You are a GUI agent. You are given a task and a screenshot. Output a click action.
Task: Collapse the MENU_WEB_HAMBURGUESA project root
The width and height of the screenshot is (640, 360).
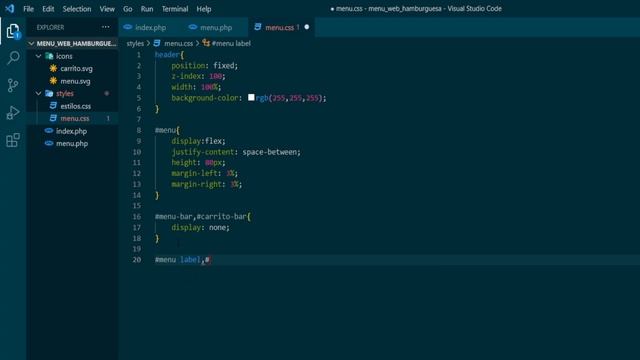click(x=31, y=43)
